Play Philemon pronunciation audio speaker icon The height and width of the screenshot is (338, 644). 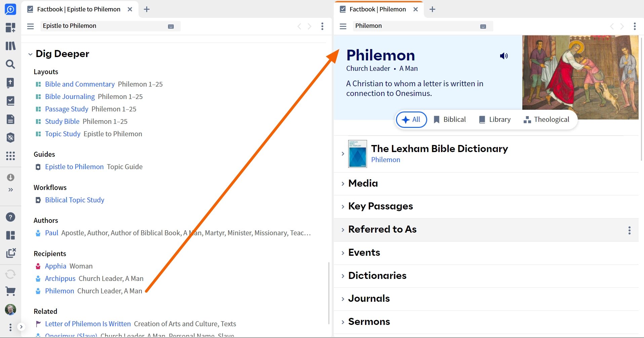504,56
